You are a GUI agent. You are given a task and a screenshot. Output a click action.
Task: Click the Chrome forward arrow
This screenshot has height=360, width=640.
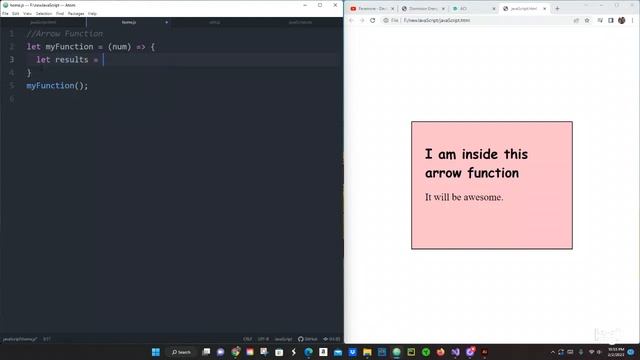click(362, 20)
